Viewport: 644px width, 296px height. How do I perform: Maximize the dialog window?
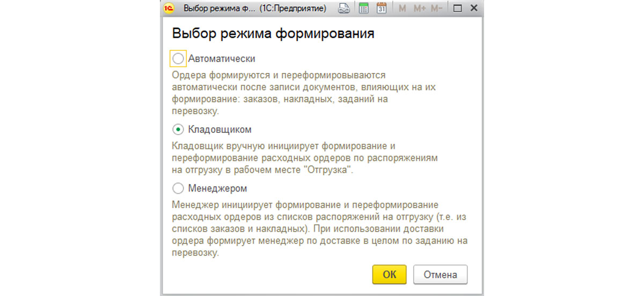click(458, 9)
